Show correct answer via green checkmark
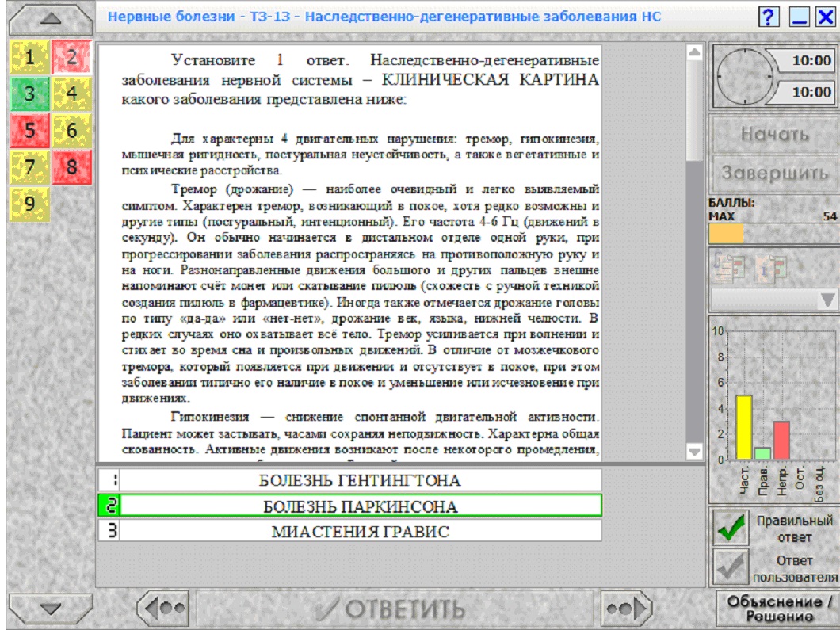840x630 pixels. pyautogui.click(x=730, y=527)
